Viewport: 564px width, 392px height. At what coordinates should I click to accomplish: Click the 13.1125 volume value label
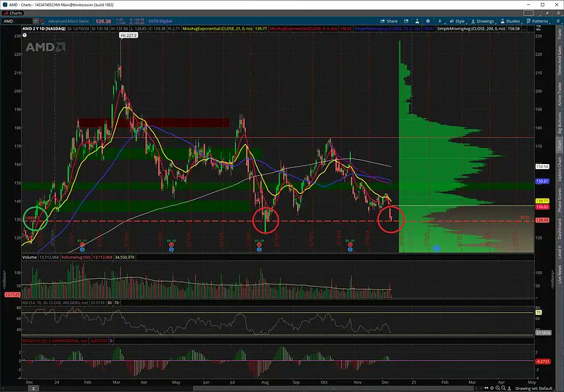[12, 295]
